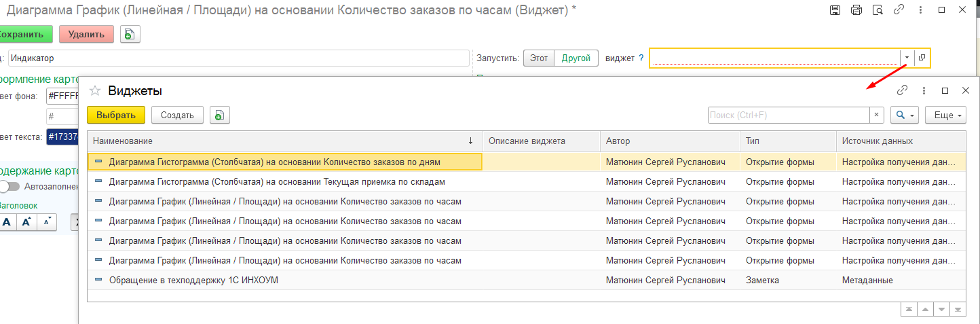Clear the search field with the x icon

pos(877,115)
